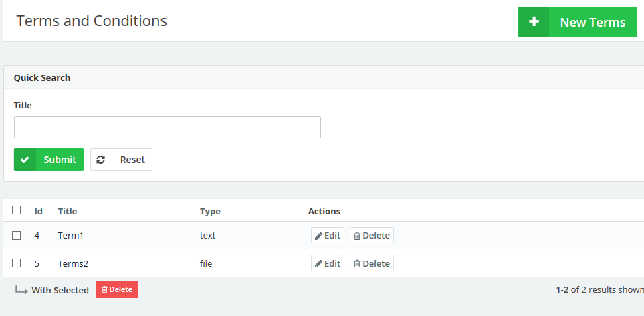
Task: Click the trash Delete icon for Terms2
Action: [357, 264]
